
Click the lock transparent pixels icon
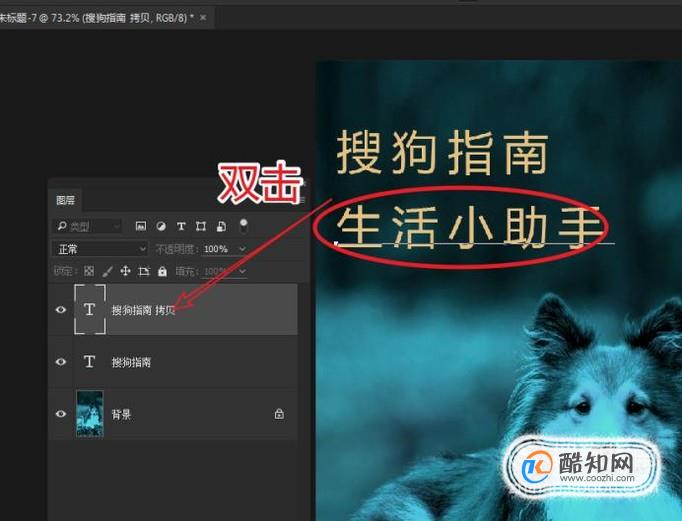pyautogui.click(x=89, y=271)
